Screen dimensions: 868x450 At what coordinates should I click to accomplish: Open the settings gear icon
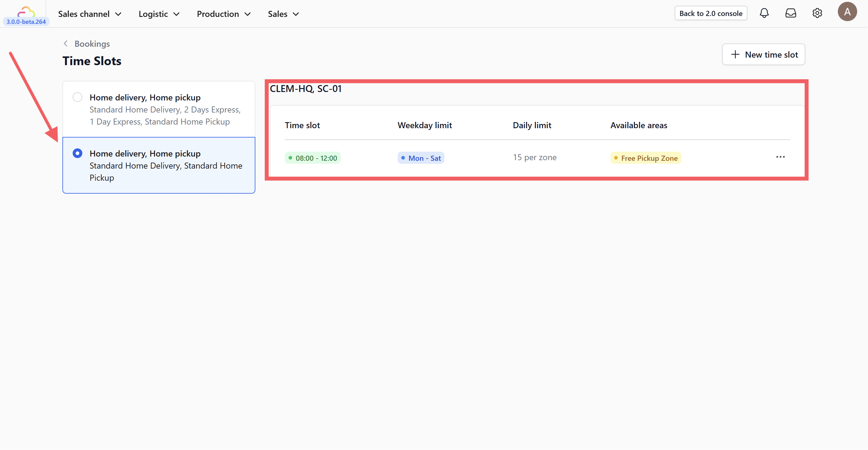coord(817,13)
